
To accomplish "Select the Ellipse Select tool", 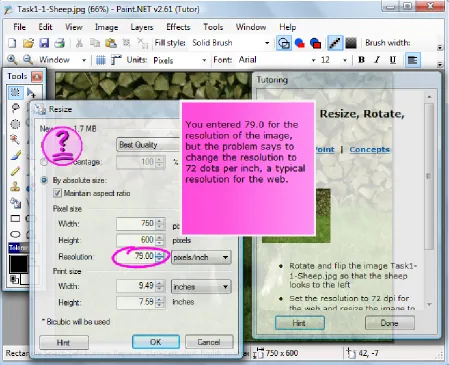I will pos(15,124).
